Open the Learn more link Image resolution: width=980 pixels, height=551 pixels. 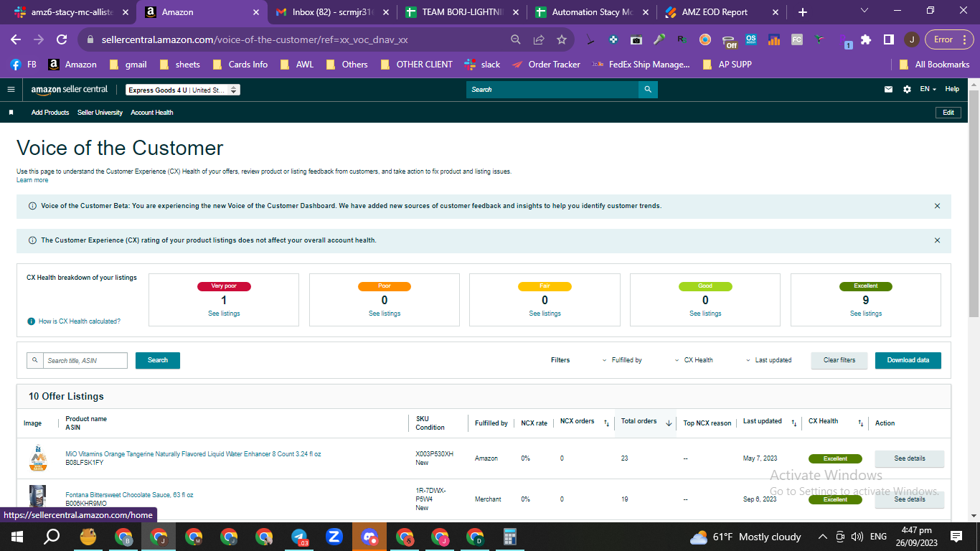(32, 180)
